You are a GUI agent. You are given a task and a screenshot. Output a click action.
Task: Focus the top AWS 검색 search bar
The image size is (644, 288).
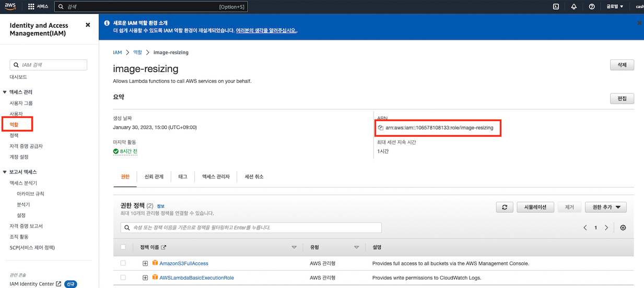pos(151,7)
